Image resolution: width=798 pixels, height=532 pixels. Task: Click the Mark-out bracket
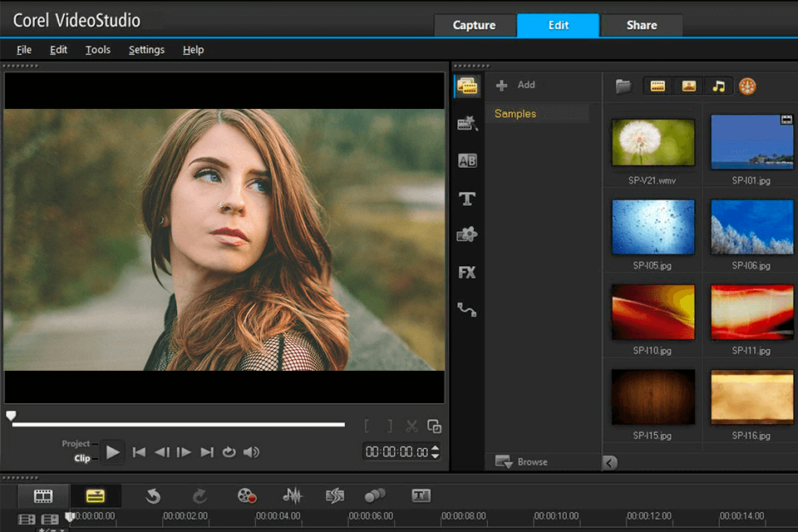[390, 426]
